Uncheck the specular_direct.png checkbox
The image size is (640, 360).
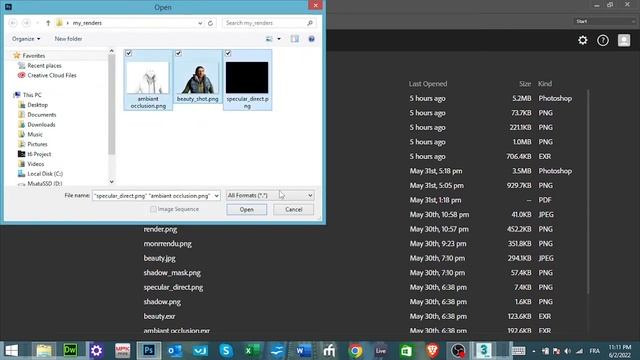(228, 53)
